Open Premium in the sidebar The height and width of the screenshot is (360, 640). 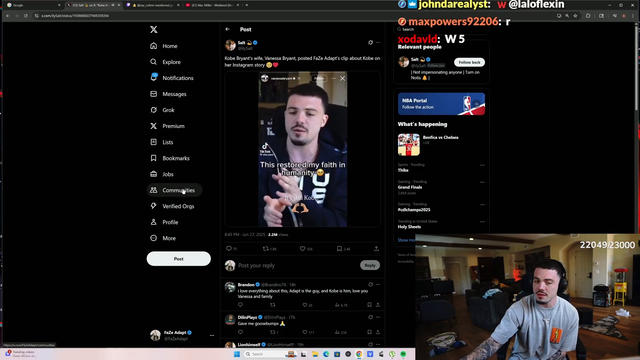167,126
